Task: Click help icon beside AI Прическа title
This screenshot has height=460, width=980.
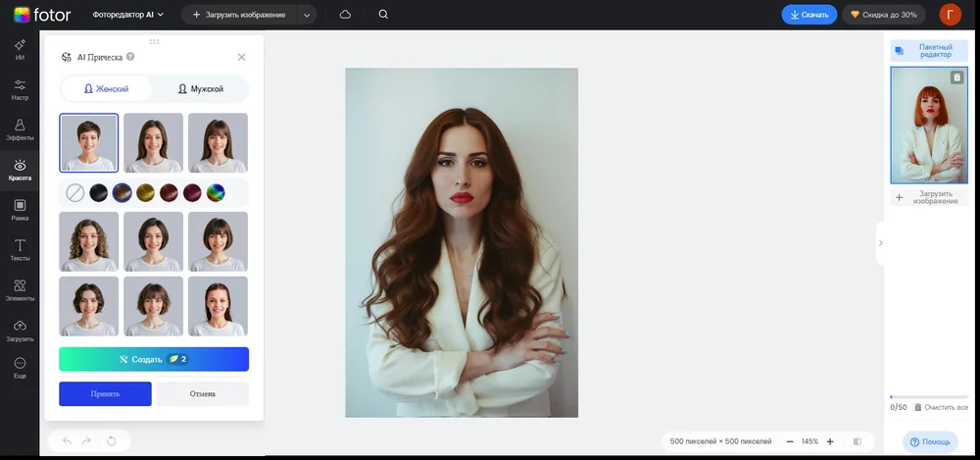Action: click(129, 57)
